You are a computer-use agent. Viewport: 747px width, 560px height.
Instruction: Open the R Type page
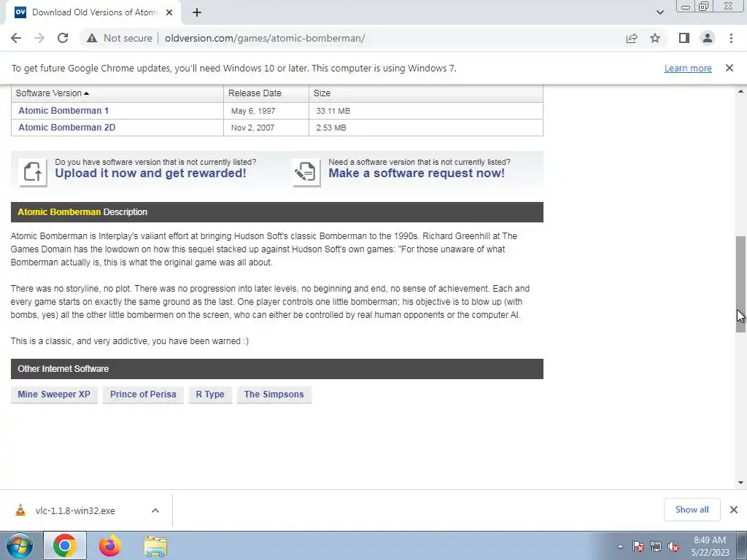click(210, 394)
